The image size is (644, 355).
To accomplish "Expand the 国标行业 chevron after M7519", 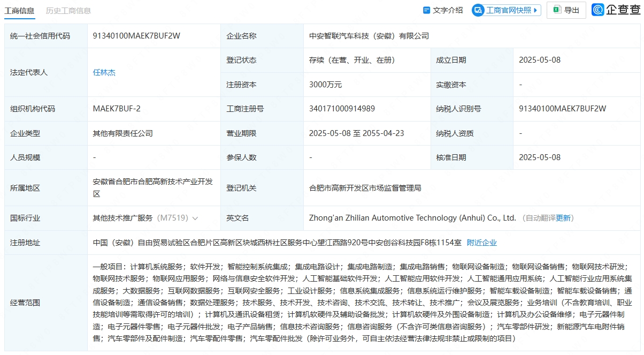I will point(195,218).
